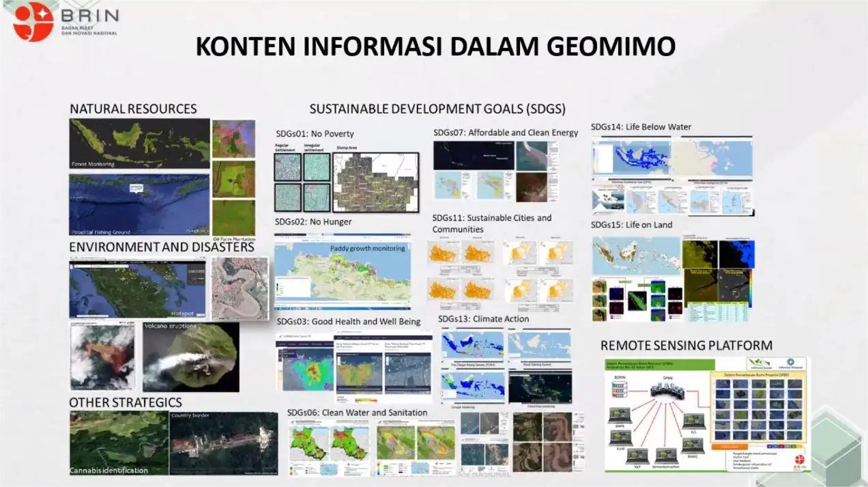The height and width of the screenshot is (487, 868).
Task: Click the BRIN logo in the corner
Action: pyautogui.click(x=33, y=22)
